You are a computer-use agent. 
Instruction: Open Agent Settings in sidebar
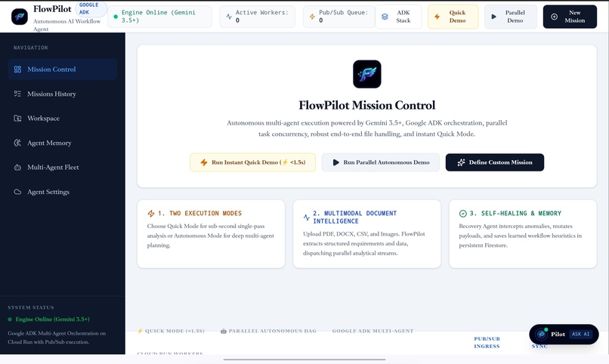click(62, 192)
